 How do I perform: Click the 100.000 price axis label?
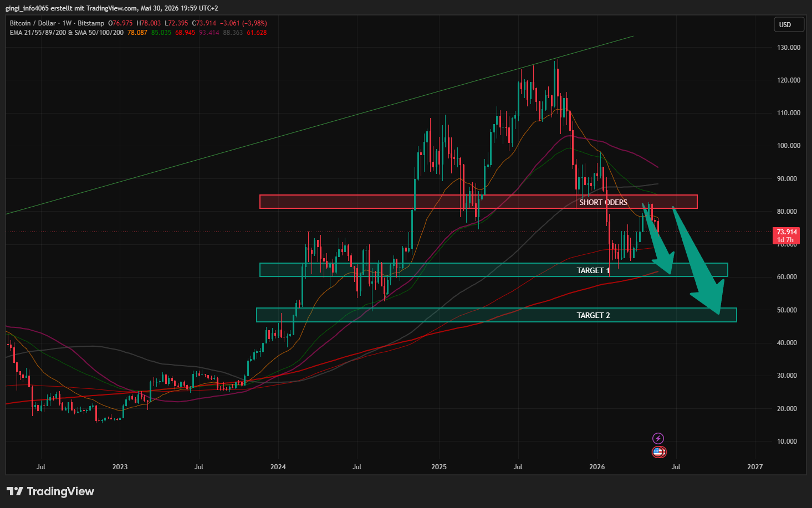(x=789, y=146)
